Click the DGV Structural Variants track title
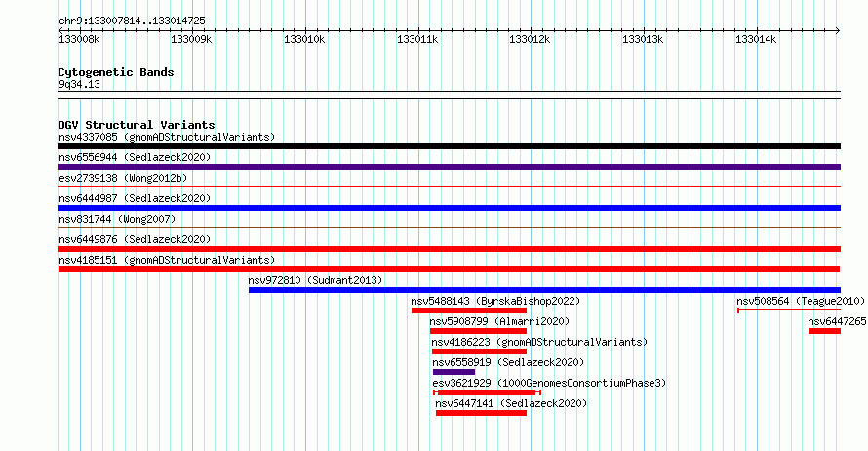Image resolution: width=868 pixels, height=451 pixels. coord(137,125)
